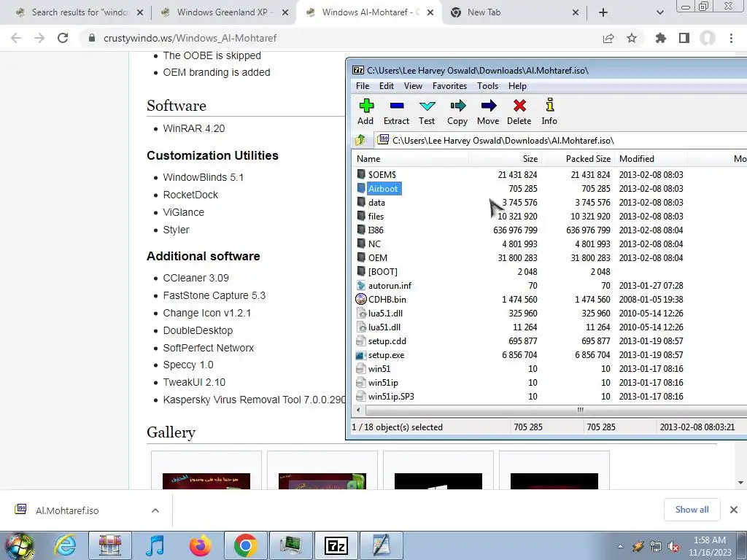Click the Move toolbar icon in 7-Zip
The image size is (747, 560).
click(488, 112)
